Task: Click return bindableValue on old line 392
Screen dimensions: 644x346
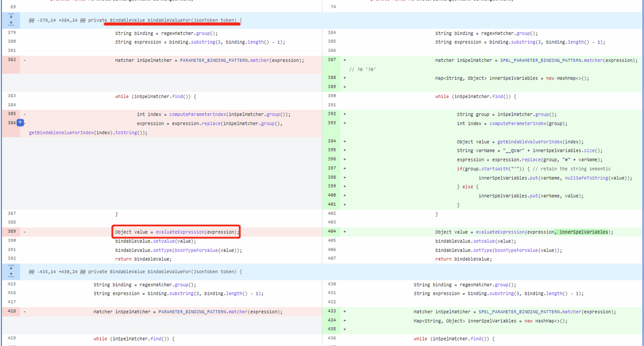Action: (143, 259)
